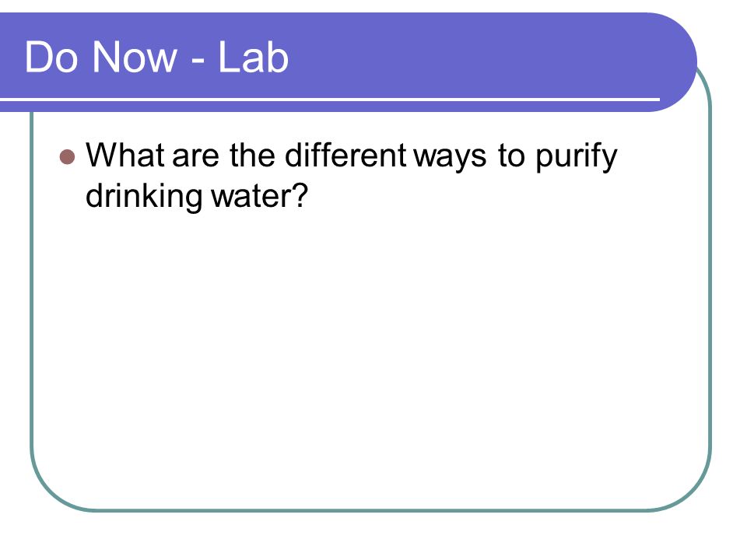Image resolution: width=747 pixels, height=560 pixels.
Task: Click the word 'purify' in the question
Action: (577, 156)
